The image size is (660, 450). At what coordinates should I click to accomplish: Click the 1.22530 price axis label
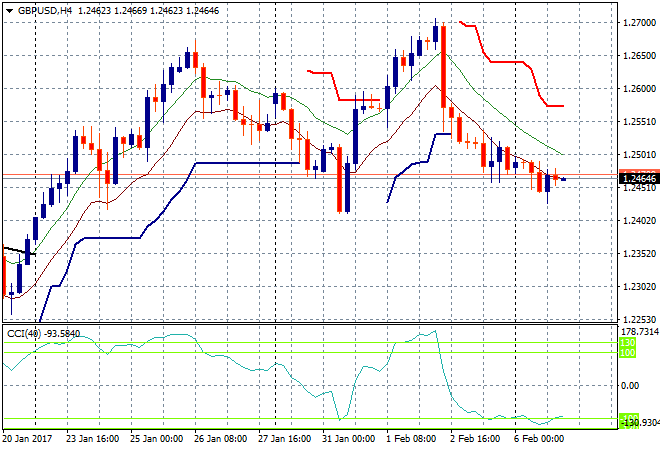tap(639, 320)
